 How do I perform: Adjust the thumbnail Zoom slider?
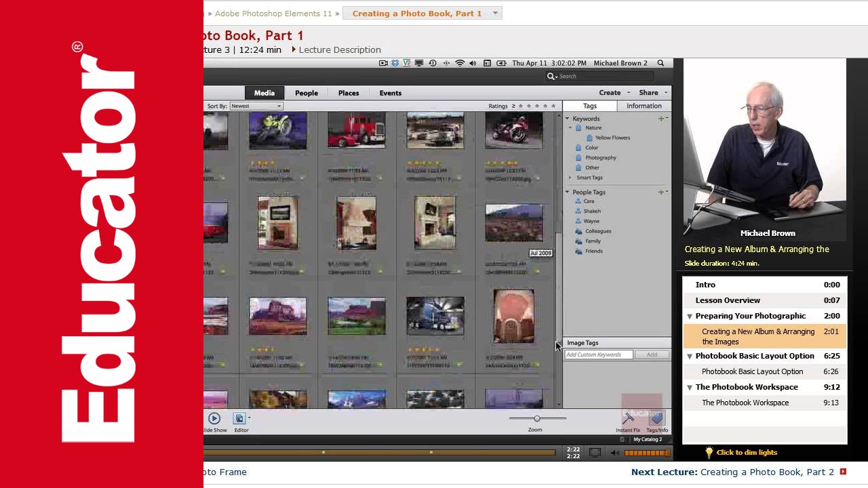click(x=537, y=418)
